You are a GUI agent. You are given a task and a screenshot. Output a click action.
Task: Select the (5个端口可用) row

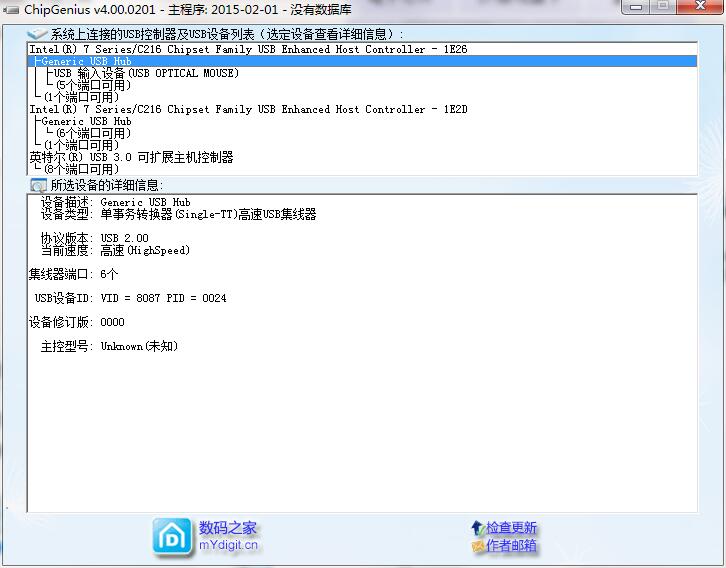(x=362, y=85)
